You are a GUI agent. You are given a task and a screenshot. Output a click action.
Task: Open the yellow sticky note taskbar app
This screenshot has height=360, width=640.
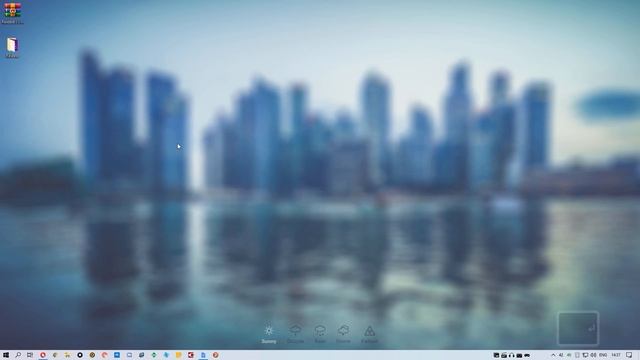[178, 355]
